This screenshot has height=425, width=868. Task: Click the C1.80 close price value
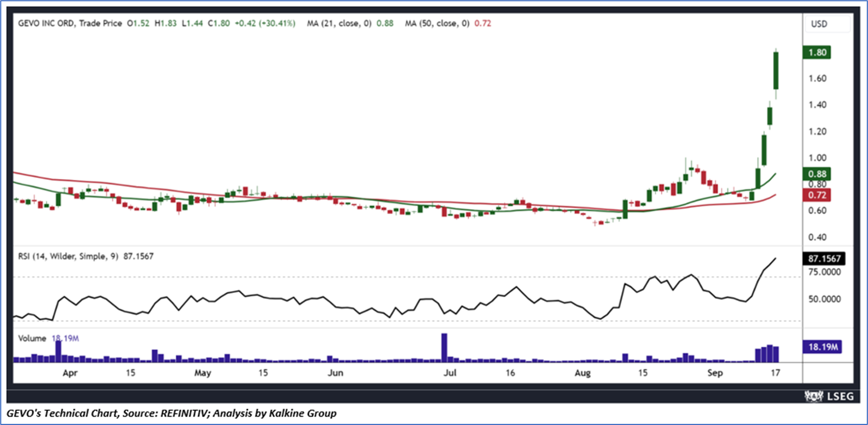[218, 23]
